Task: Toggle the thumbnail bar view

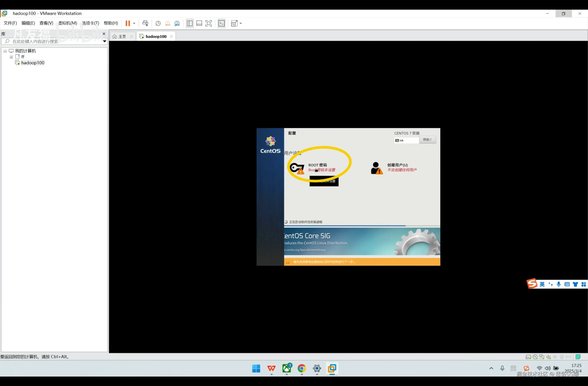Action: 199,23
